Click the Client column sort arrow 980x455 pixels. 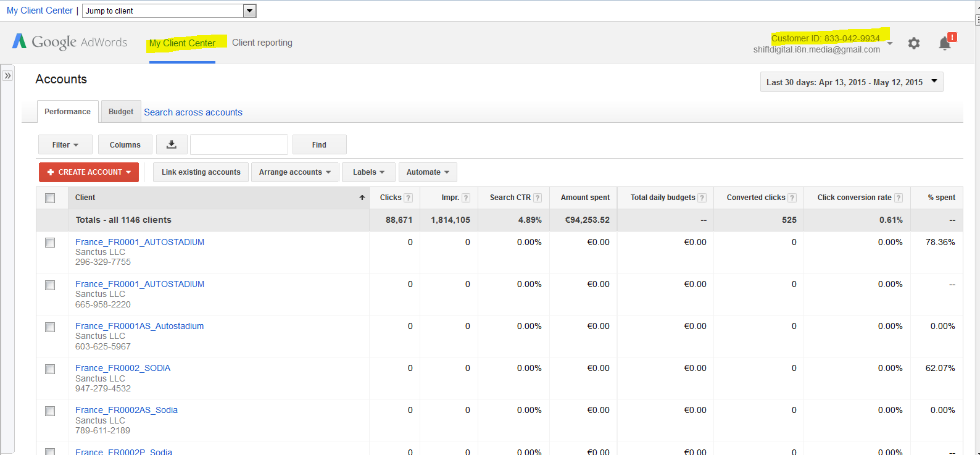point(362,198)
